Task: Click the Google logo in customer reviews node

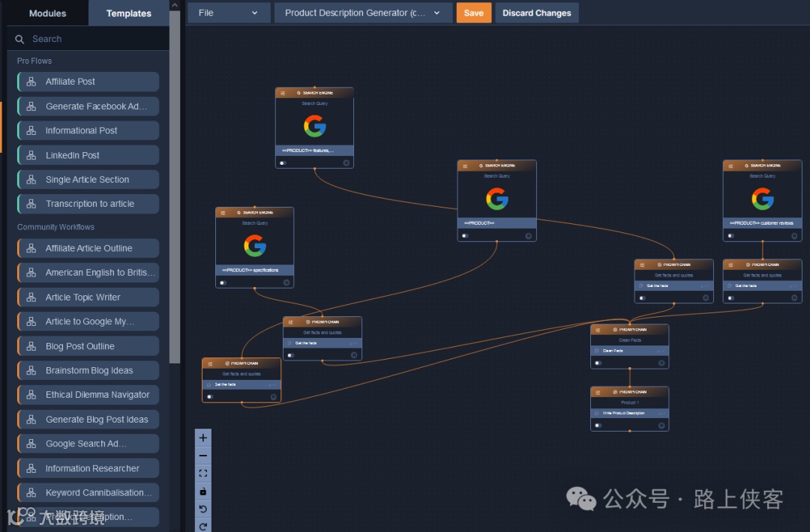Action: point(763,199)
